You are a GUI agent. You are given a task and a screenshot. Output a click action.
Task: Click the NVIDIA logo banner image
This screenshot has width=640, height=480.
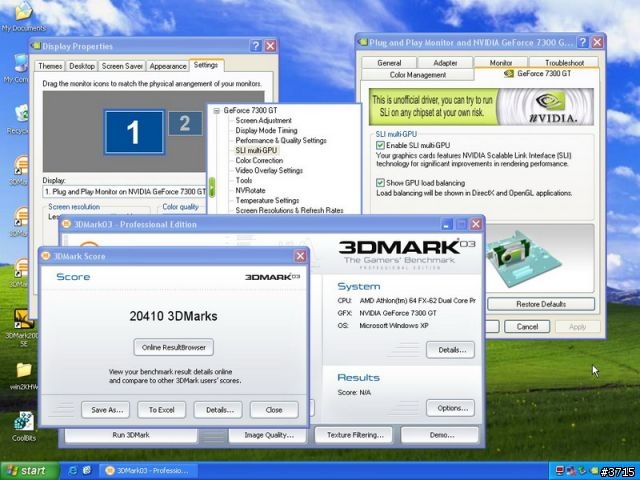point(481,107)
